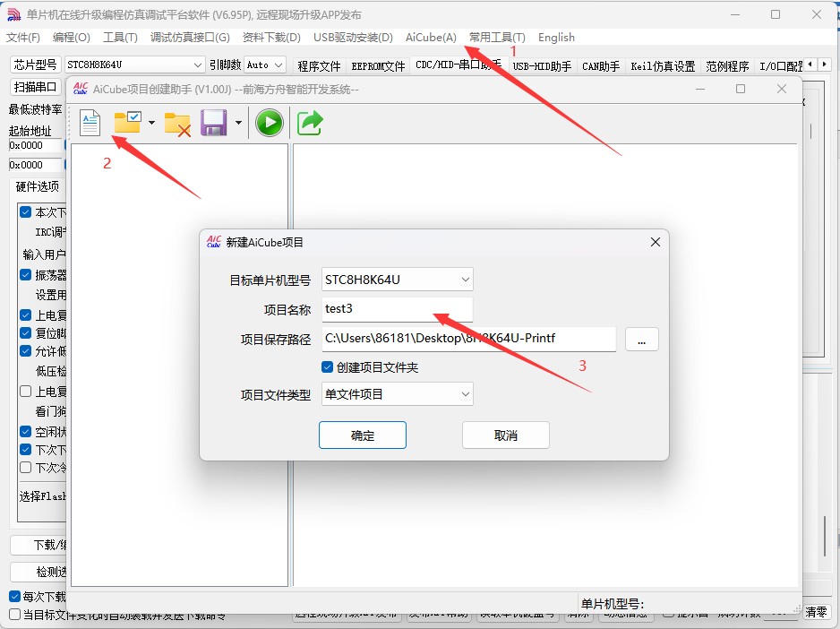
Task: Click the green export arrow icon
Action: [310, 123]
